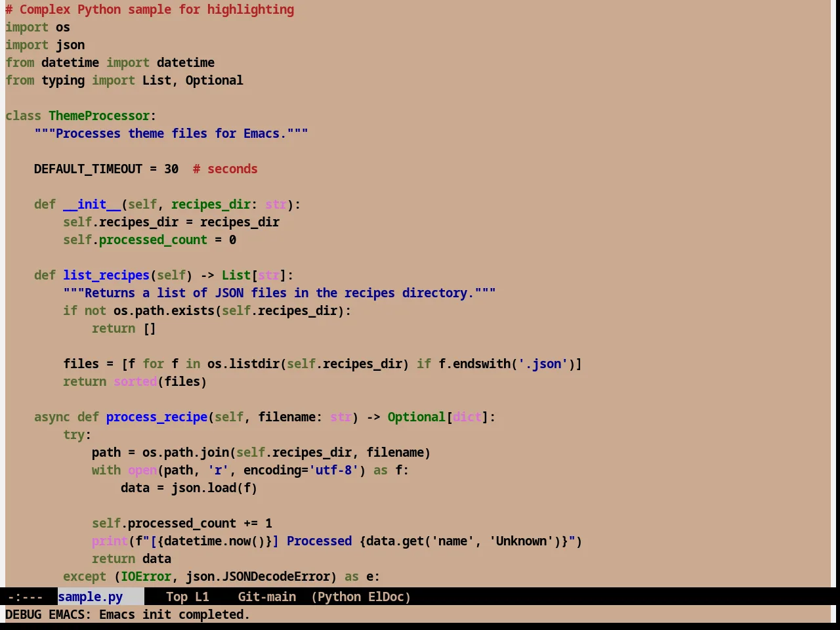The width and height of the screenshot is (840, 630).
Task: Click the 'return []' statement
Action: 124,328
